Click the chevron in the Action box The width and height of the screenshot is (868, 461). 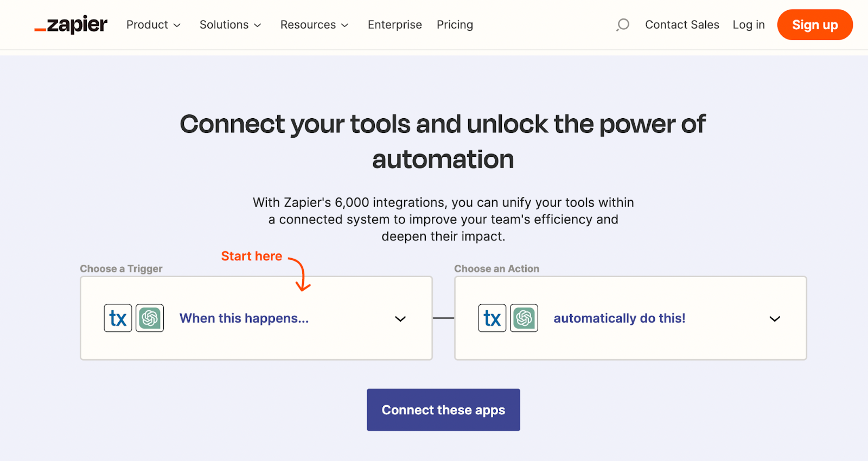(x=775, y=319)
